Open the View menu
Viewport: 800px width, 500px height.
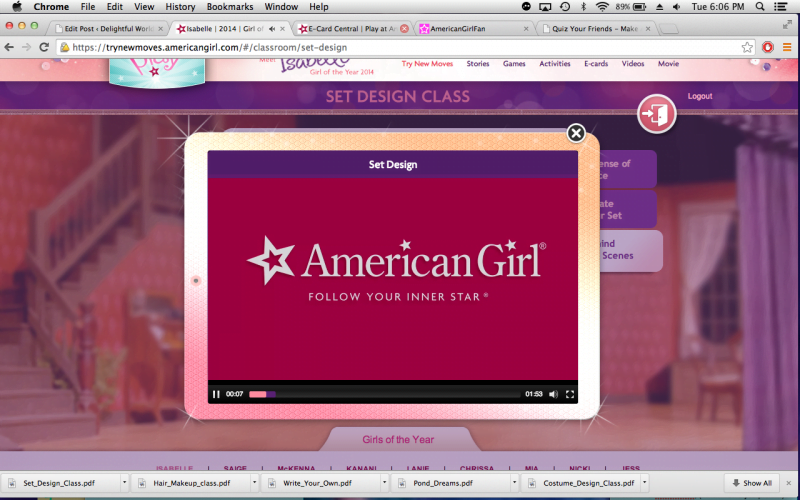(x=144, y=7)
